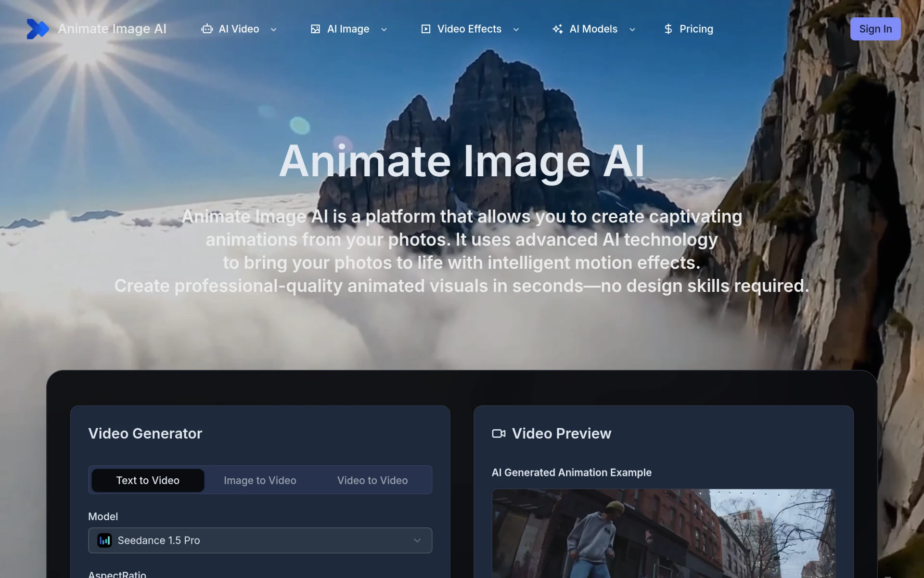Click the play-square icon beside Video Effects
The width and height of the screenshot is (924, 578).
tap(426, 29)
